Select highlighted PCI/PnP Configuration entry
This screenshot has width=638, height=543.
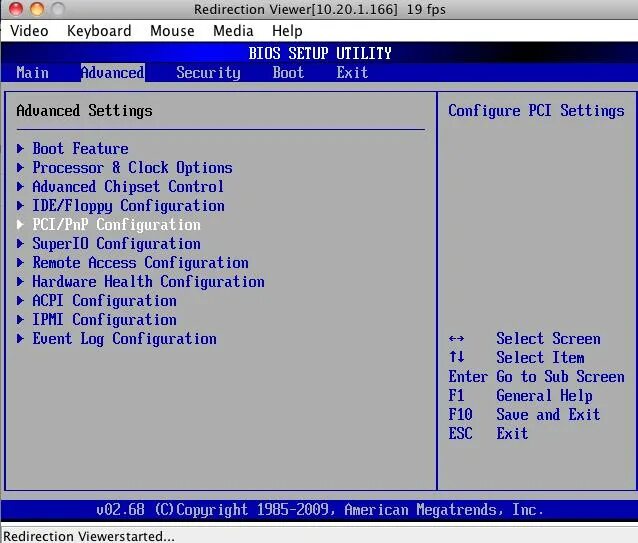tap(116, 225)
